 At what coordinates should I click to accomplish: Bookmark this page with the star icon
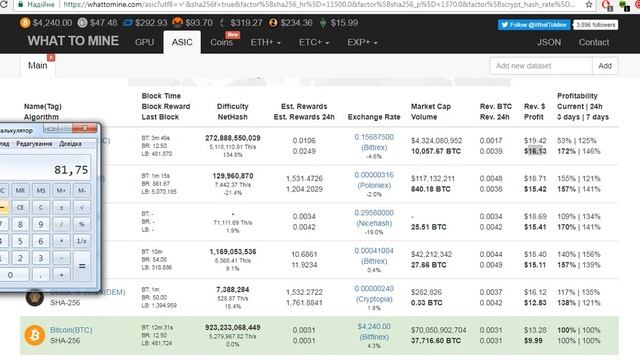coord(589,4)
